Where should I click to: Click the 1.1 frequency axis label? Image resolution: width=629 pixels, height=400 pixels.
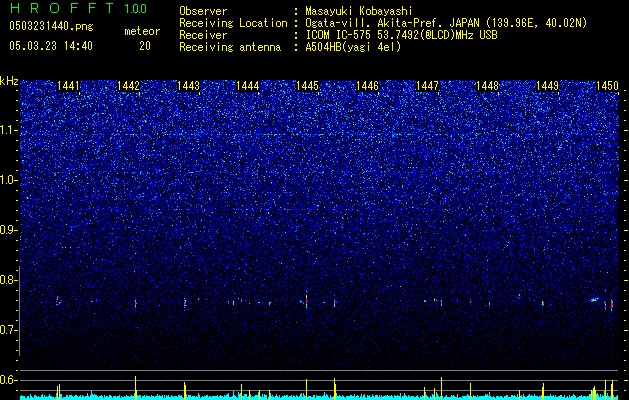[8, 130]
